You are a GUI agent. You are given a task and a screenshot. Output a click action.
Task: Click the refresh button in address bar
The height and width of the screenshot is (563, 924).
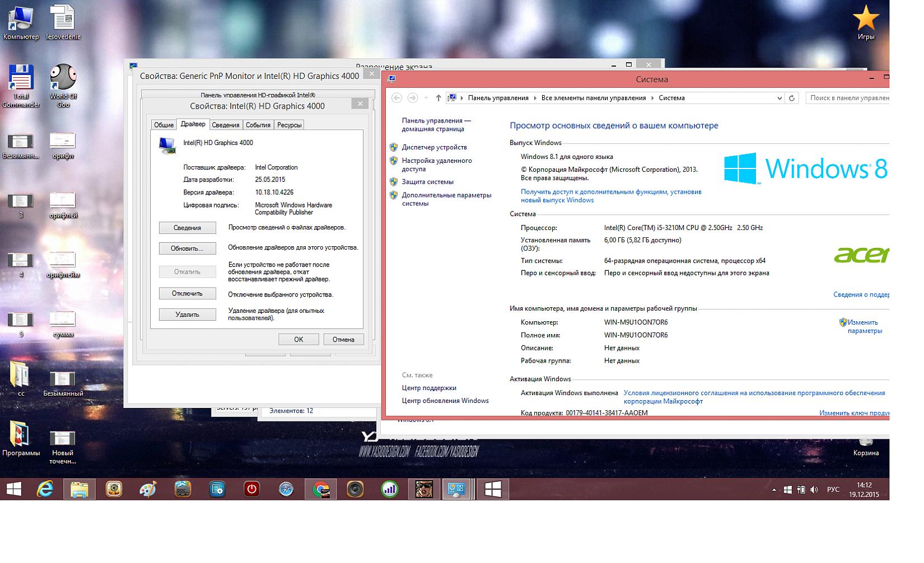[791, 98]
